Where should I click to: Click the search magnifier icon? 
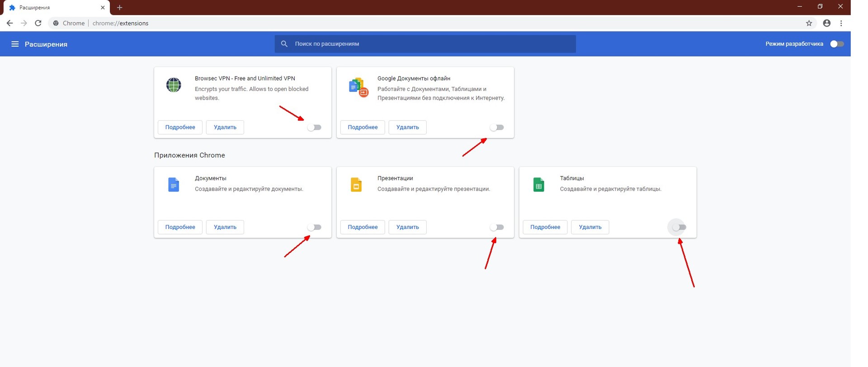pos(284,44)
